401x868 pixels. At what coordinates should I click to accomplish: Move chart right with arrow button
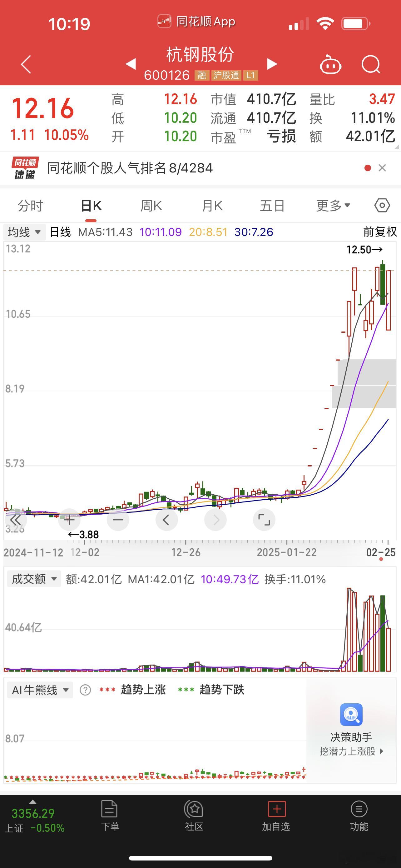(x=215, y=520)
